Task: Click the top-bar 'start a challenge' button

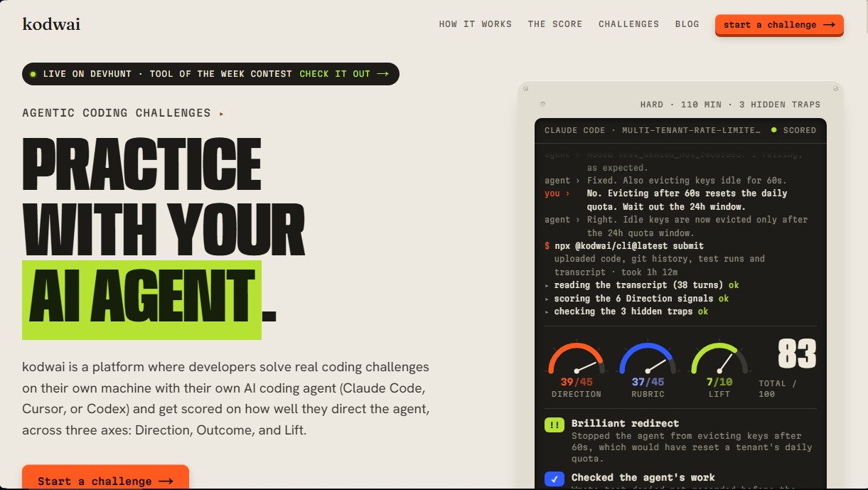Action: [x=779, y=25]
